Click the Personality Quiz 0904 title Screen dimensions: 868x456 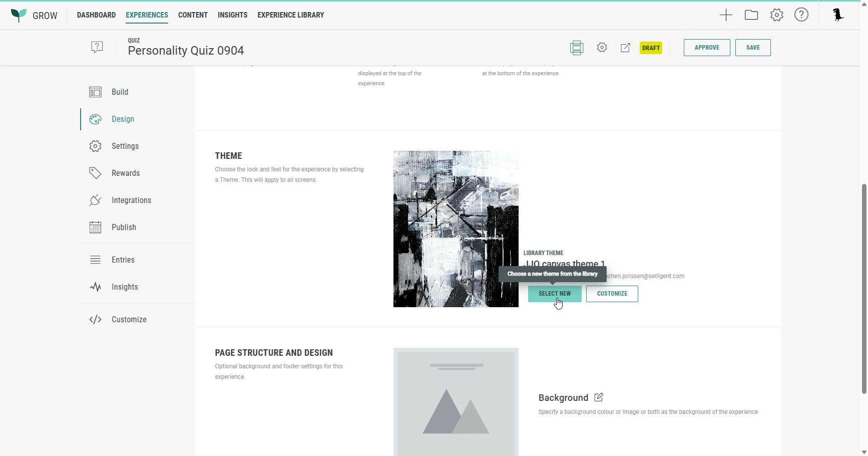click(x=186, y=51)
